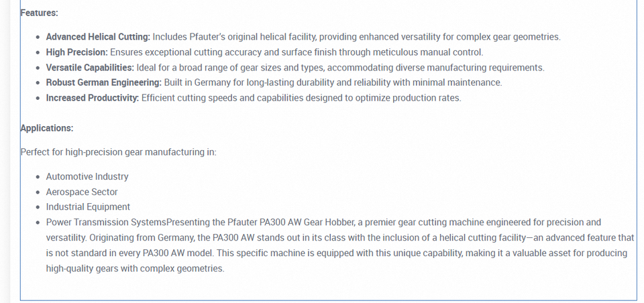Viewport: 644px width, 303px height.
Task: Click the "Power Transmission Systems" text
Action: 106,222
